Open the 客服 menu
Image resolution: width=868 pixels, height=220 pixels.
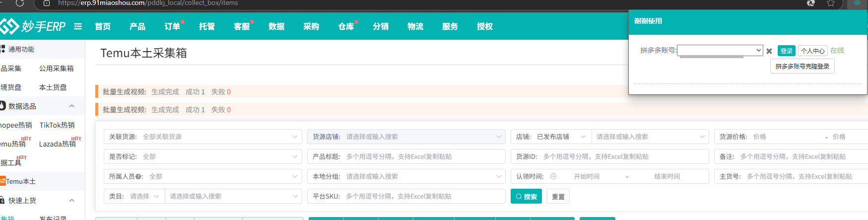pos(242,26)
